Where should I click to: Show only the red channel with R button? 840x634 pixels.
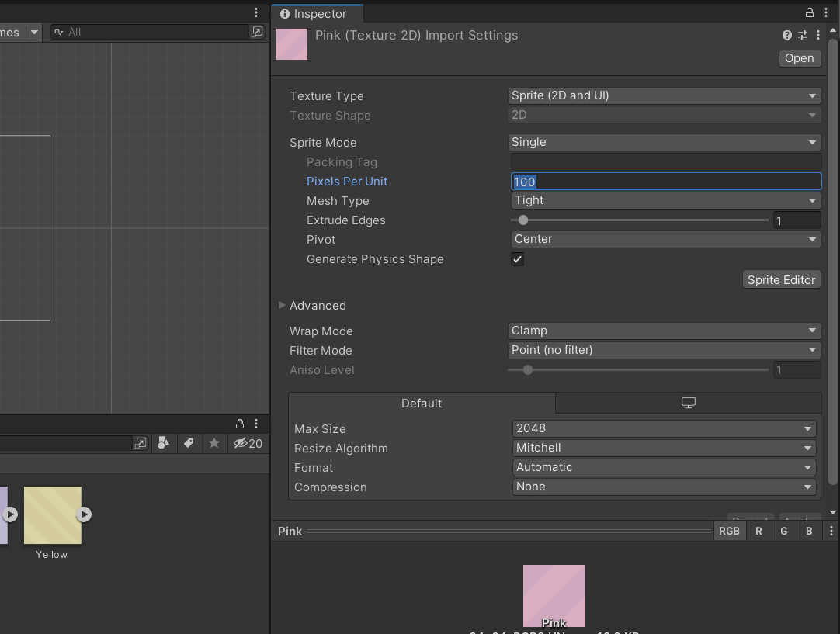pyautogui.click(x=758, y=532)
